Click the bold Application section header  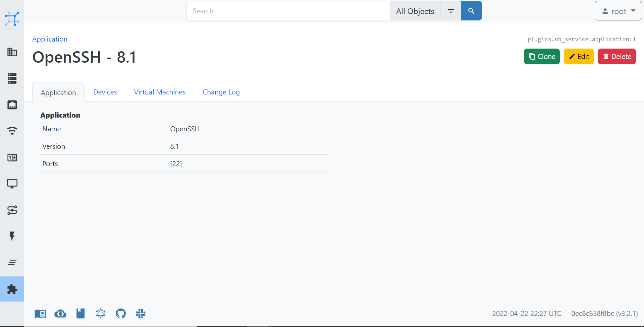point(60,115)
